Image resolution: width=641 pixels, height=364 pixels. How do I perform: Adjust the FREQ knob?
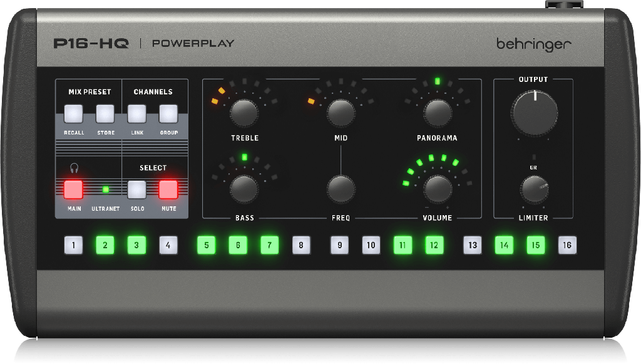click(x=340, y=191)
